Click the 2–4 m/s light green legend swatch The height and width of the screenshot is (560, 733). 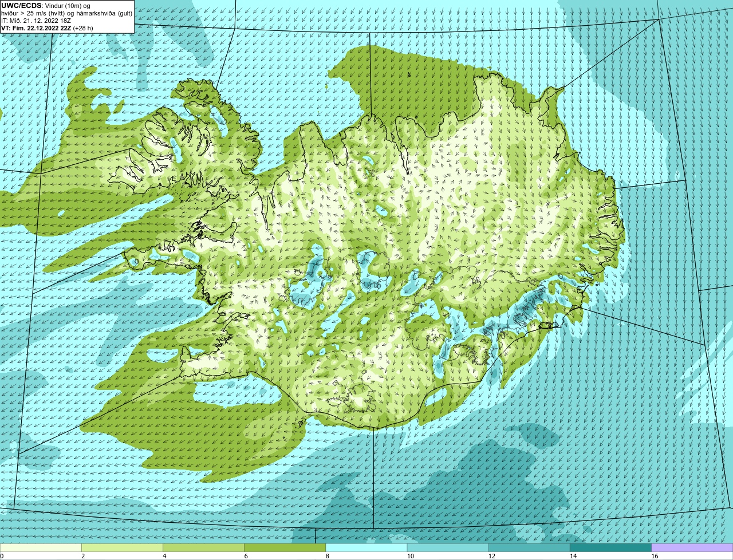pos(122,547)
